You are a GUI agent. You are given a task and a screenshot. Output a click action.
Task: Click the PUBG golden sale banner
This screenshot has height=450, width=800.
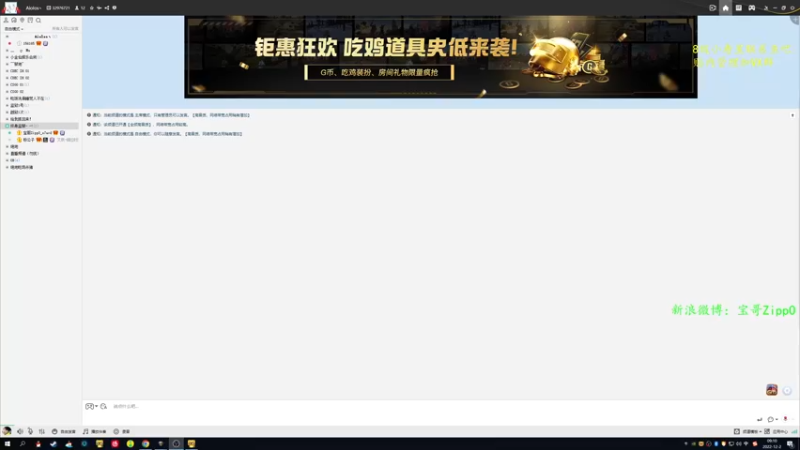[441, 57]
